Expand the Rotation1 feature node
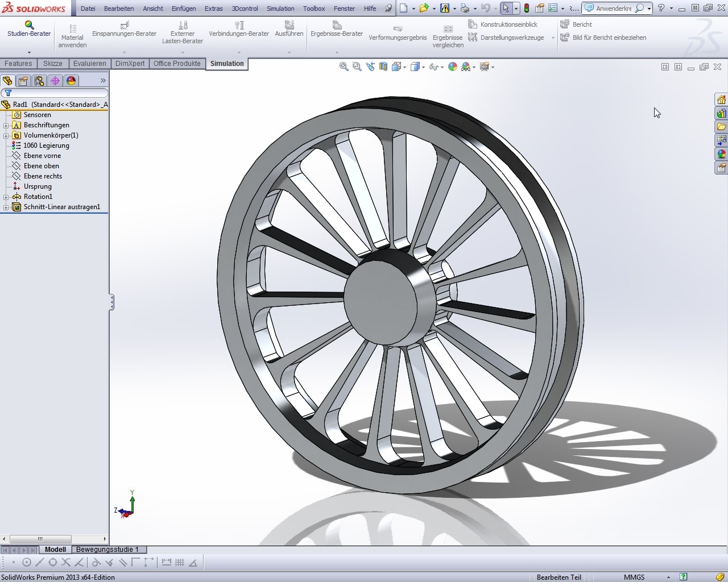The width and height of the screenshot is (728, 582). (x=6, y=197)
